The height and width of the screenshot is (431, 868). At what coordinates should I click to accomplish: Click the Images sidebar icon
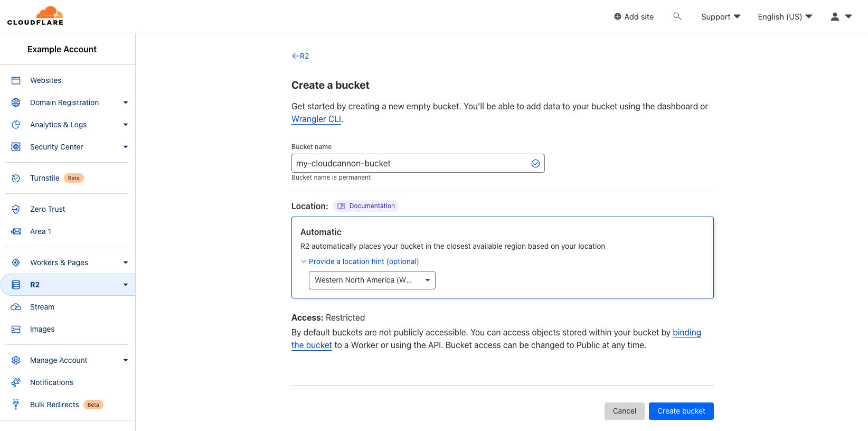point(16,329)
